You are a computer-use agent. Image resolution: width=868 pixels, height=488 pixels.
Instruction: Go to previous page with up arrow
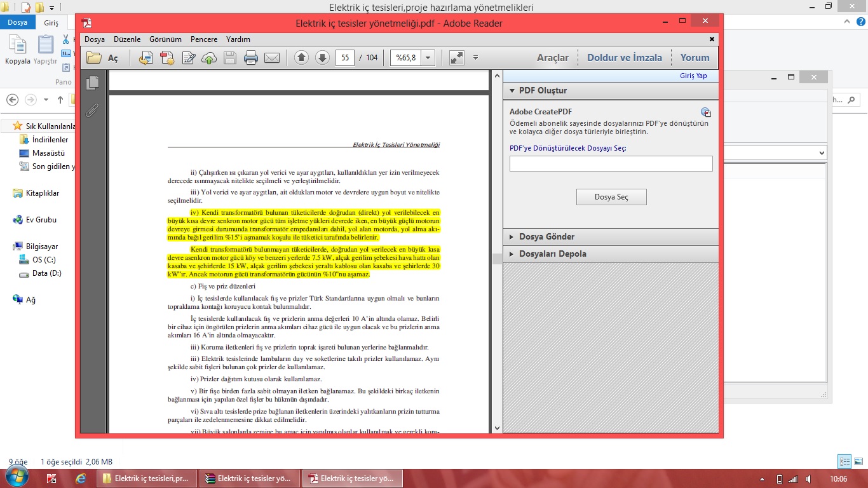coord(302,58)
